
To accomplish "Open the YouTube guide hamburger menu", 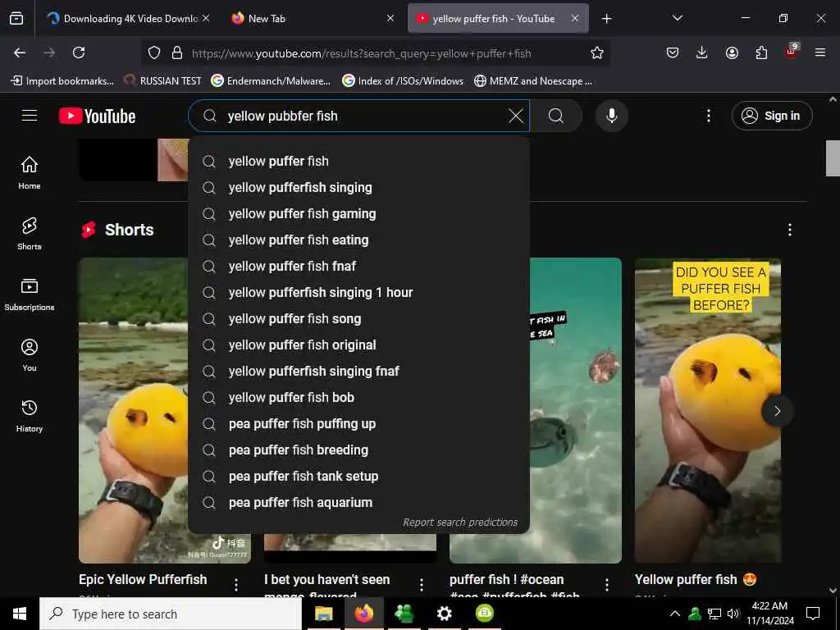I will 30,116.
